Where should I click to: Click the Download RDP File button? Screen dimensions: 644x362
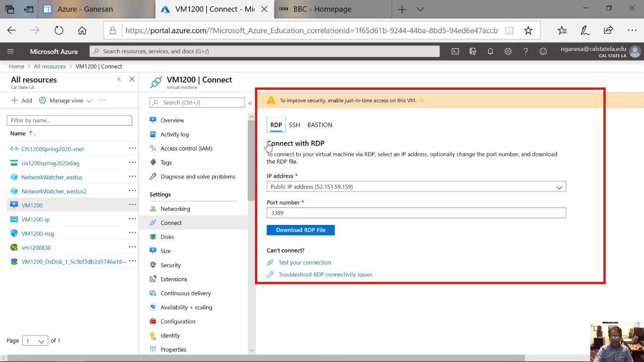301,230
